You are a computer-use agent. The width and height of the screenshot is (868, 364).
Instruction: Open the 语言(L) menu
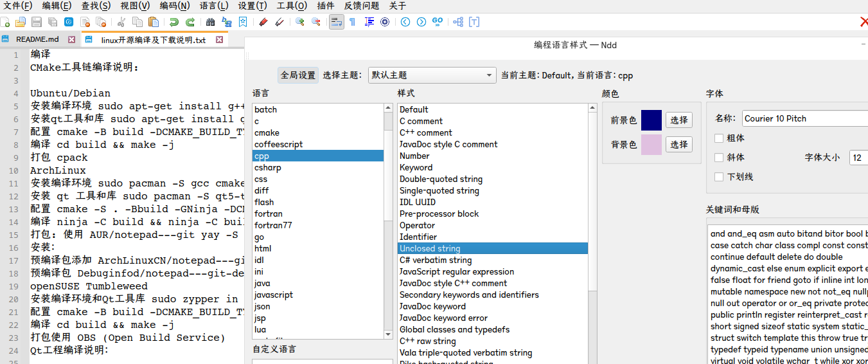click(214, 6)
